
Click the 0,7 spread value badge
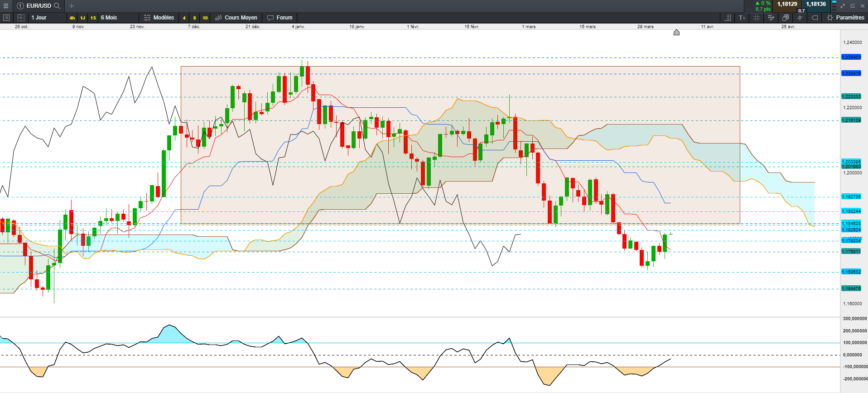[801, 10]
